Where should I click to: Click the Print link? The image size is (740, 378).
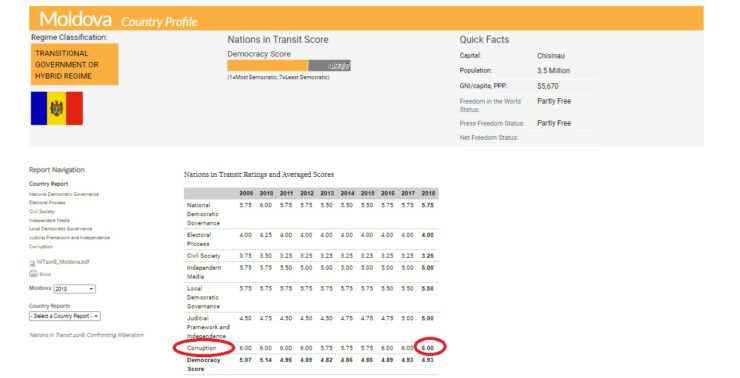click(45, 274)
